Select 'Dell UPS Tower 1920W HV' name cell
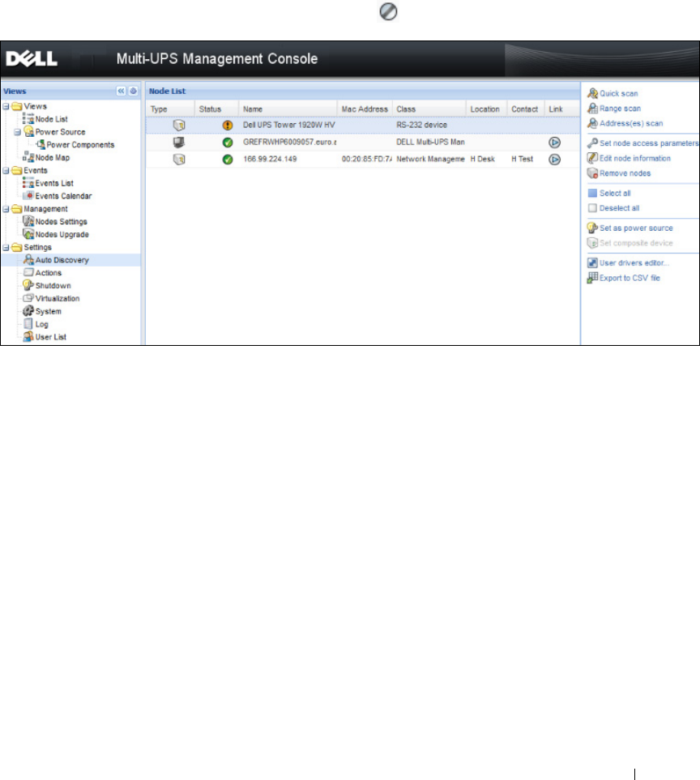 pyautogui.click(x=288, y=125)
